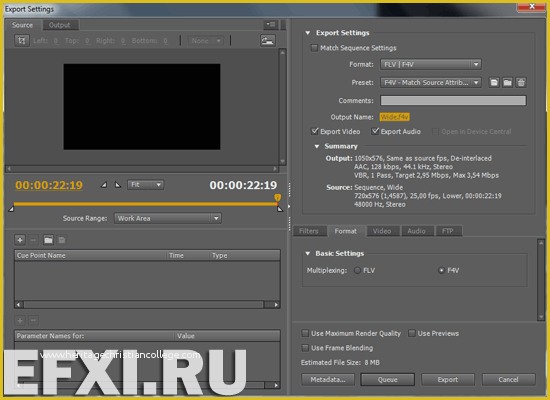Click the Type column header
Screen dimensions: 550x400
[x=244, y=255]
